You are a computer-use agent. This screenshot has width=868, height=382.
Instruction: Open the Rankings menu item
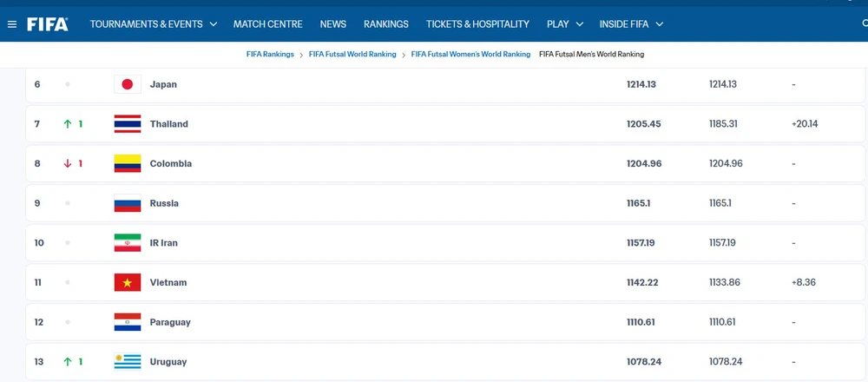pyautogui.click(x=386, y=24)
